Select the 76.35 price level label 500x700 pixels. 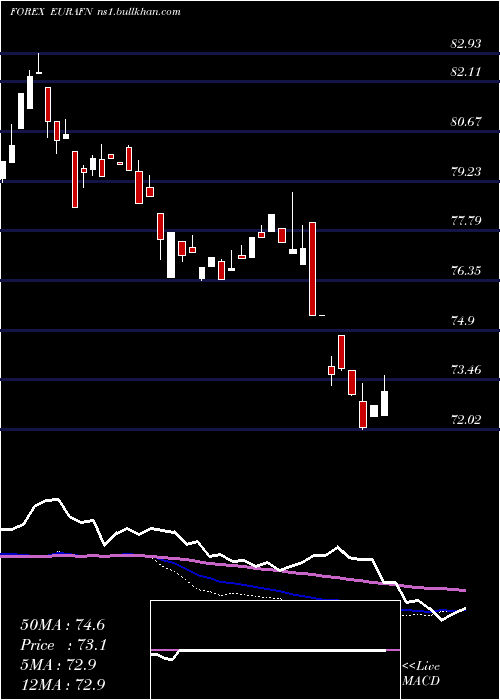point(466,271)
